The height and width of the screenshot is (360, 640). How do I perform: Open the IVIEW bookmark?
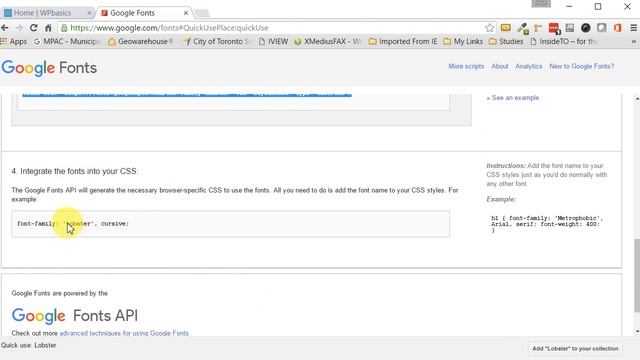coord(273,41)
